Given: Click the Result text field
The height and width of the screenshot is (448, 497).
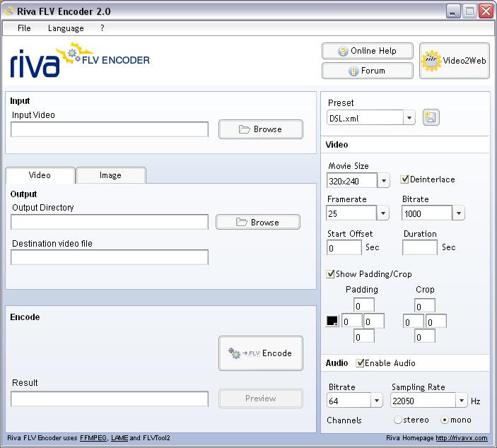Looking at the screenshot, I should coord(110,399).
